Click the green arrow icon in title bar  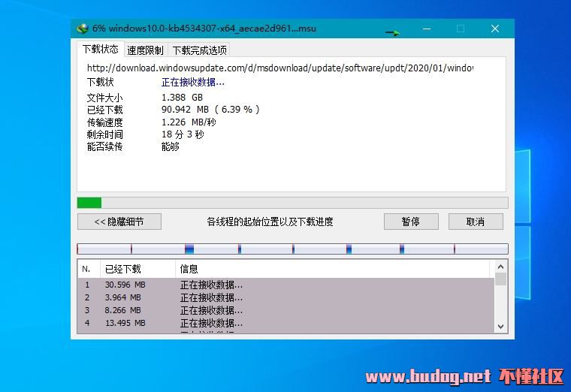tap(392, 32)
